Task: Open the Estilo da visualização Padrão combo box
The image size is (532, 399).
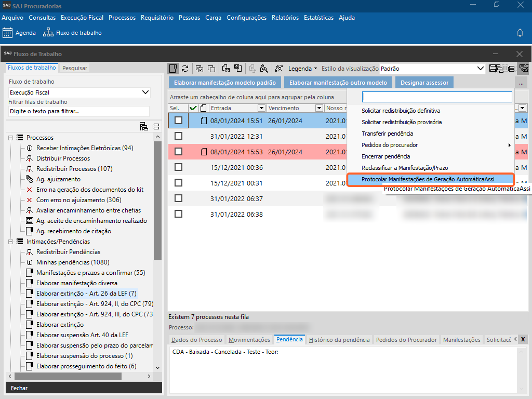Action: (x=481, y=68)
